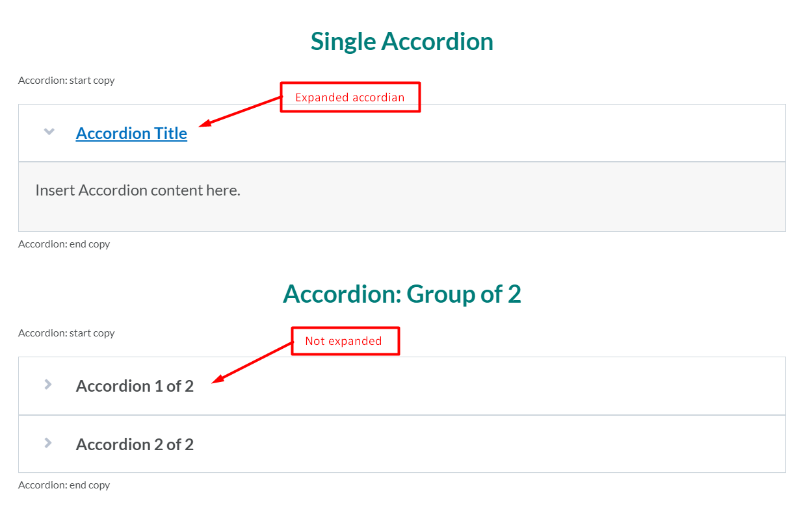Click the red Expanded accordian annotation box
The height and width of the screenshot is (519, 812).
pyautogui.click(x=350, y=97)
